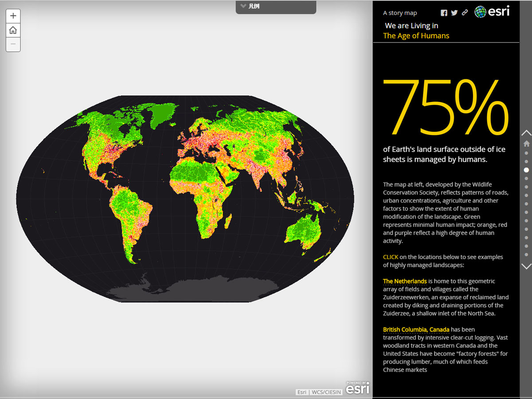Reset map to home extent
This screenshot has height=399, width=532.
click(13, 30)
